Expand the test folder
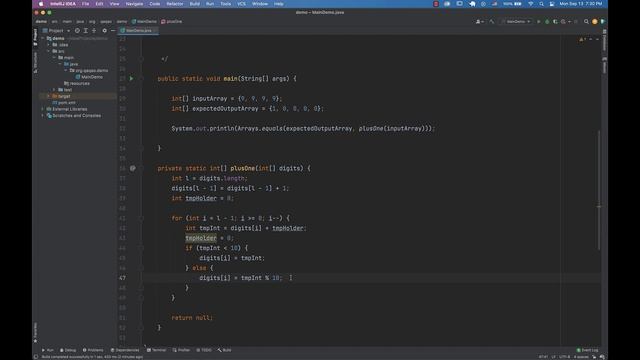The width and height of the screenshot is (640, 360). 54,90
